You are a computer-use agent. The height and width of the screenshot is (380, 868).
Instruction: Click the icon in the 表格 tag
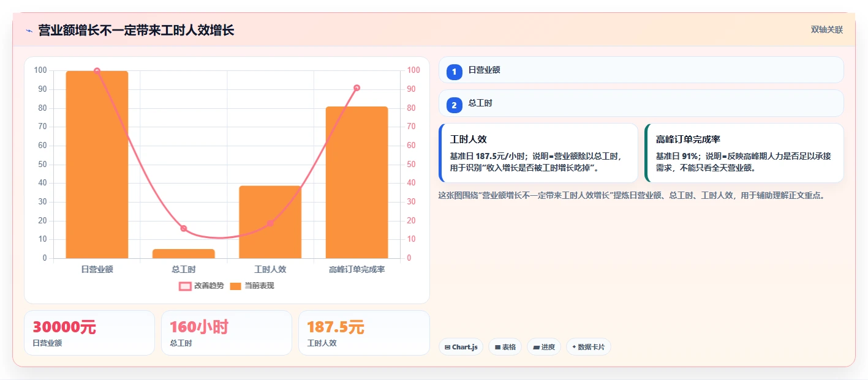497,348
